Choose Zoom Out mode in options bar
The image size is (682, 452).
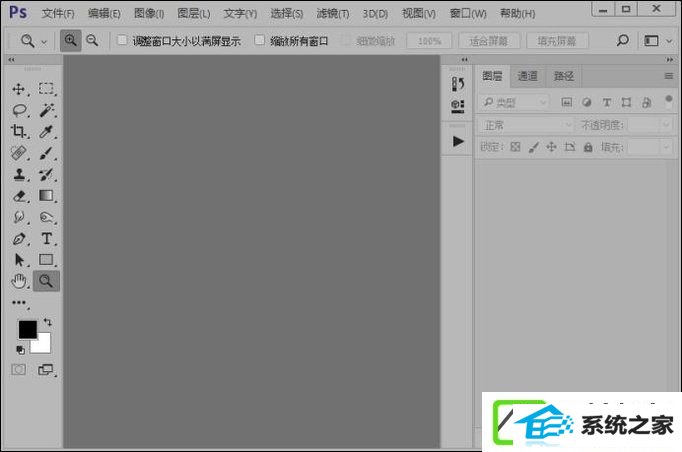click(92, 41)
